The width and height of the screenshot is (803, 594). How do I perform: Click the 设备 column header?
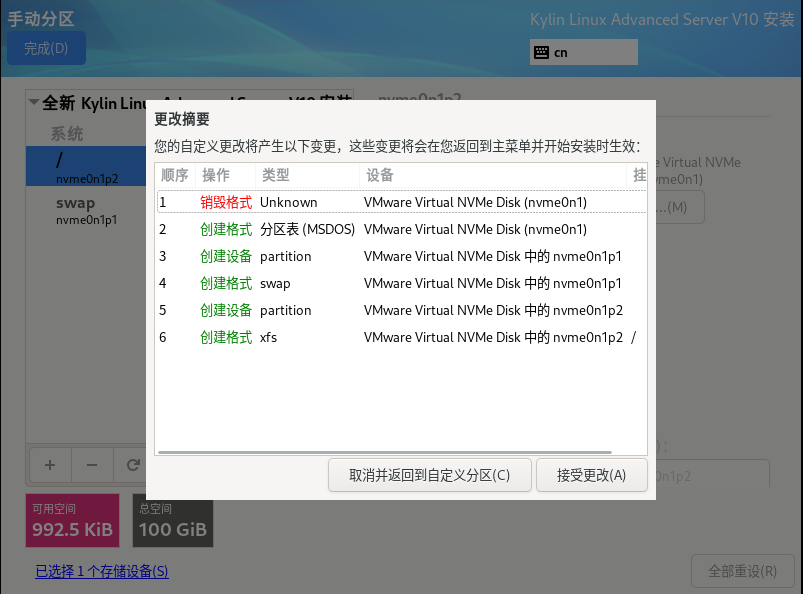tap(493, 175)
